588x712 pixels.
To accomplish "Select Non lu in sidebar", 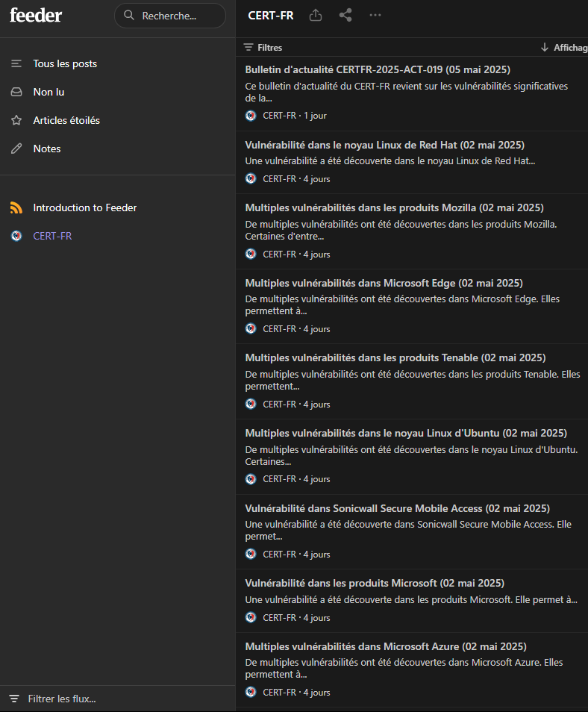I will (x=49, y=92).
